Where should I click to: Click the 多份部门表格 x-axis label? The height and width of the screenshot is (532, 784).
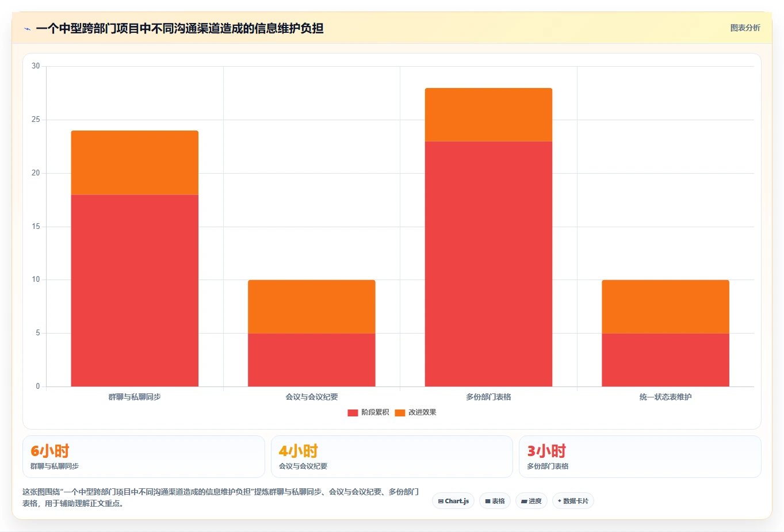488,397
